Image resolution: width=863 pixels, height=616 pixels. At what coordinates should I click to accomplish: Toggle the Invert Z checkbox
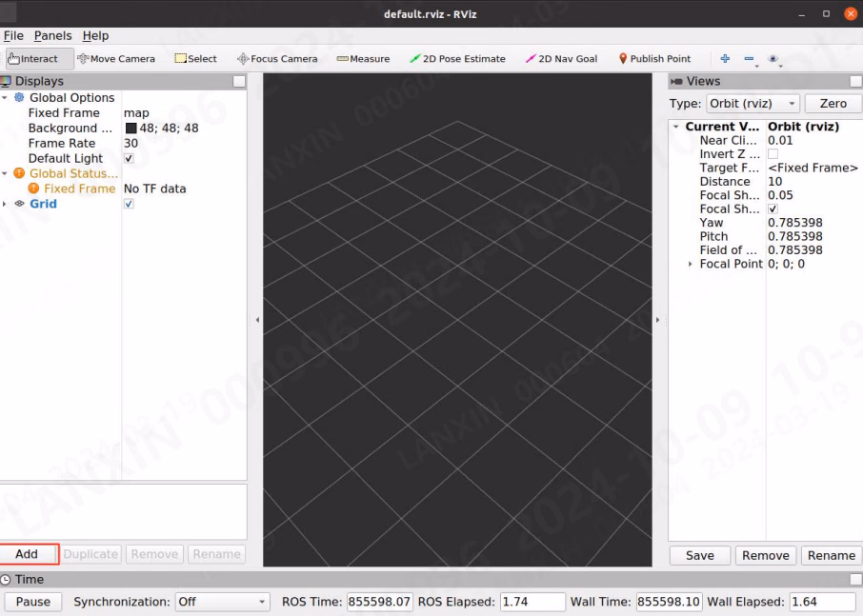tap(773, 154)
